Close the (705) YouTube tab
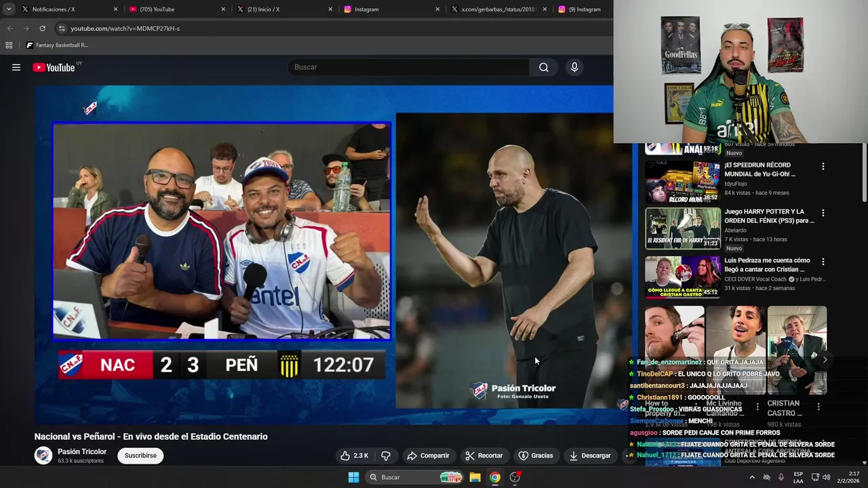Screen dimensions: 868x488 [223, 9]
